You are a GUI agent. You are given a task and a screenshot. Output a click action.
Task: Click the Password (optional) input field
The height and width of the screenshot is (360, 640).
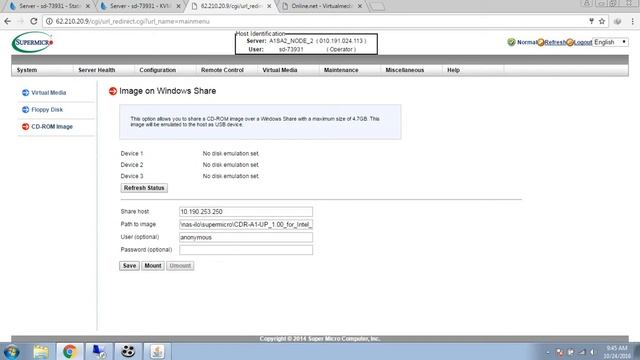(x=246, y=250)
